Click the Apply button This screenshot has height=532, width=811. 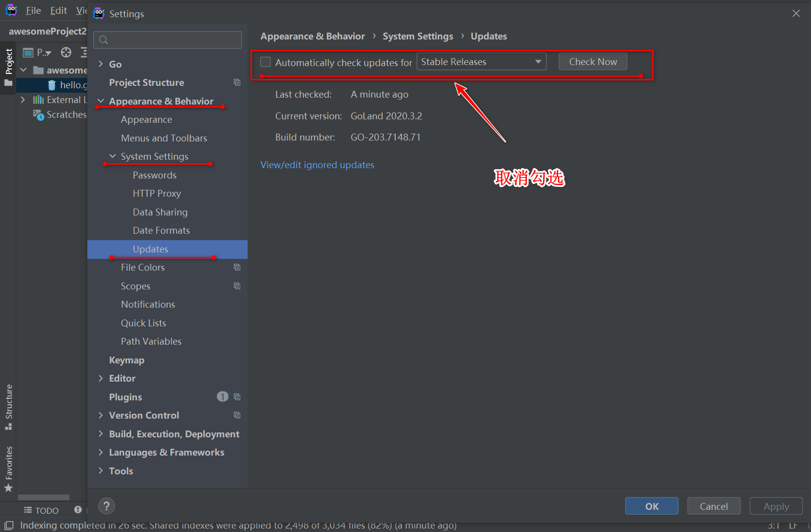(776, 506)
